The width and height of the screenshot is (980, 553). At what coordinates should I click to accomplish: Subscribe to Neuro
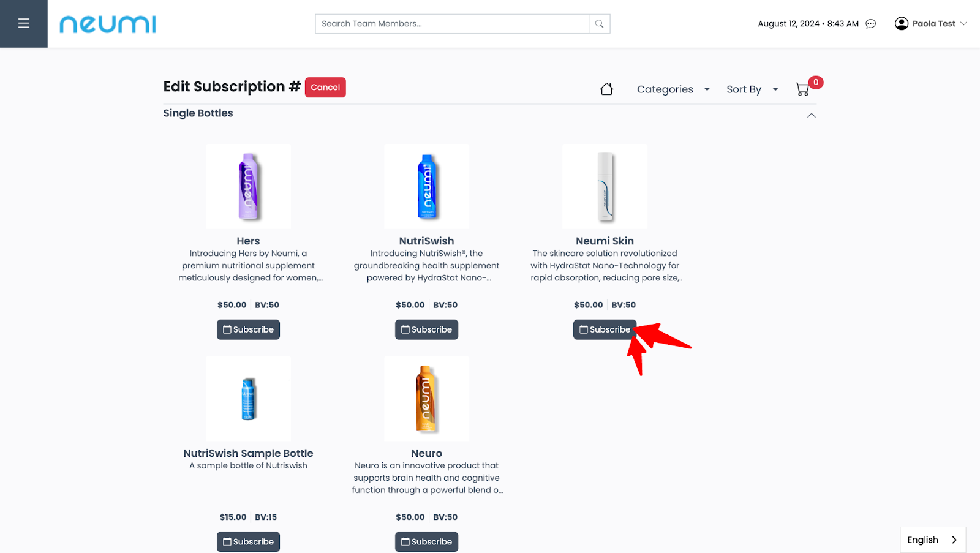(x=426, y=542)
